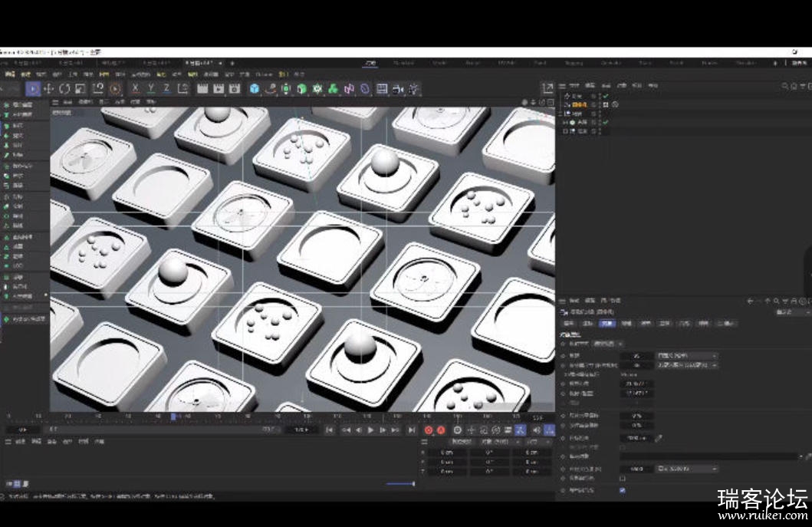This screenshot has height=527, width=812.
Task: Tick the checked box in attribute panel bottom
Action: coord(623,490)
